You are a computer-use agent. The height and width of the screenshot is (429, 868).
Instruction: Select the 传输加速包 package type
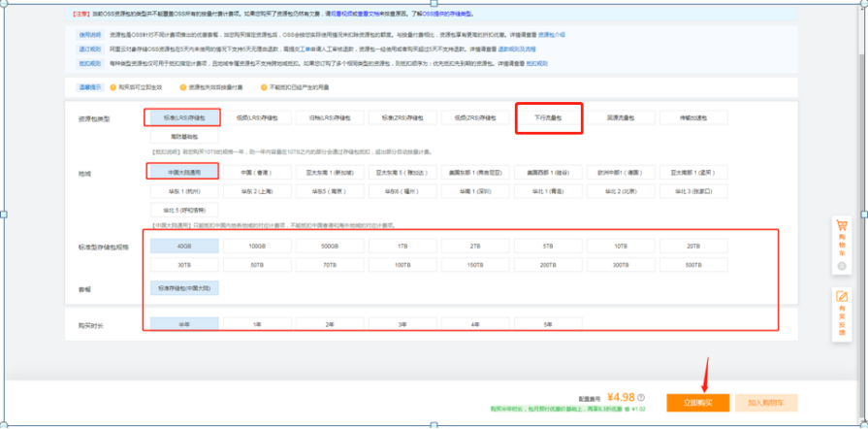[693, 117]
